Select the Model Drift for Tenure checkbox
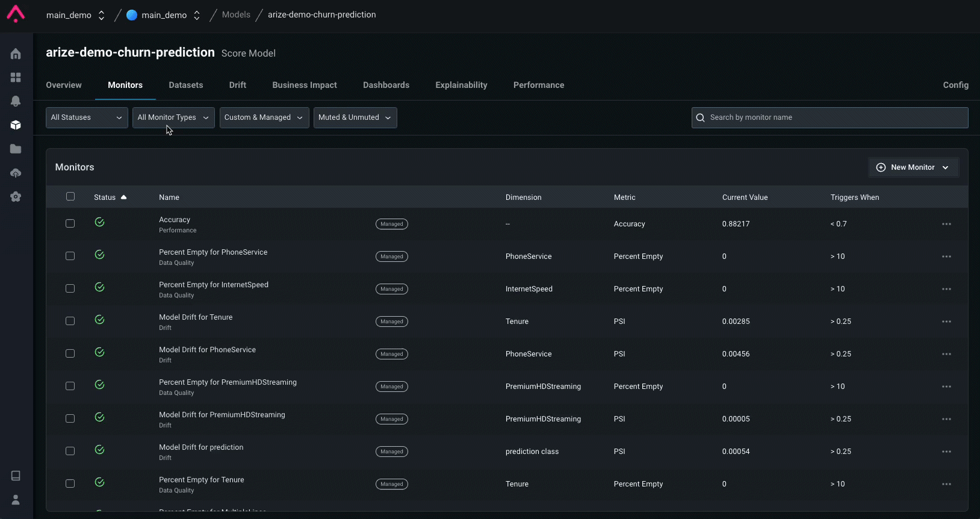980x519 pixels. click(70, 321)
